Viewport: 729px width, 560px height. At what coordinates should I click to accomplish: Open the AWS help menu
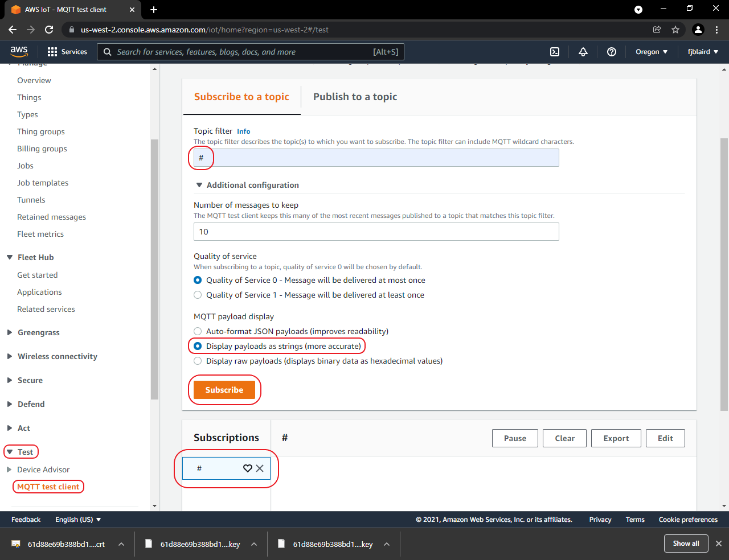tap(611, 52)
